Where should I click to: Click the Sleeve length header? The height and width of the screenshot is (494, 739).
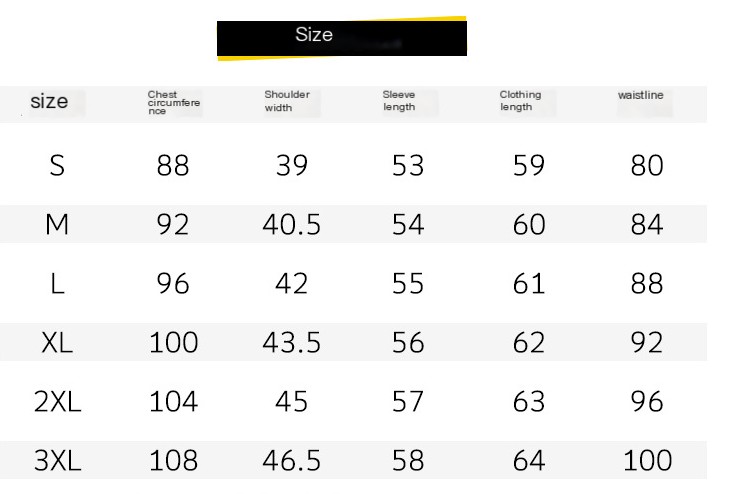399,100
